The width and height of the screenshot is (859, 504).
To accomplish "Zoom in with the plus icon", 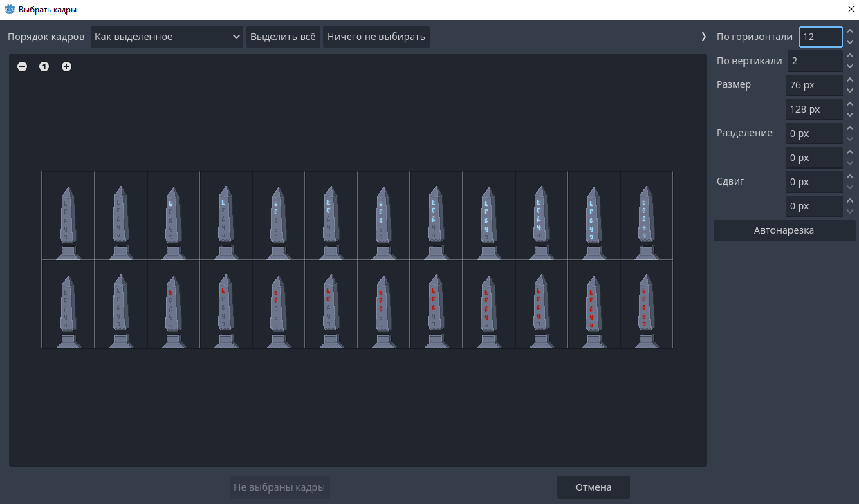I will coord(66,66).
